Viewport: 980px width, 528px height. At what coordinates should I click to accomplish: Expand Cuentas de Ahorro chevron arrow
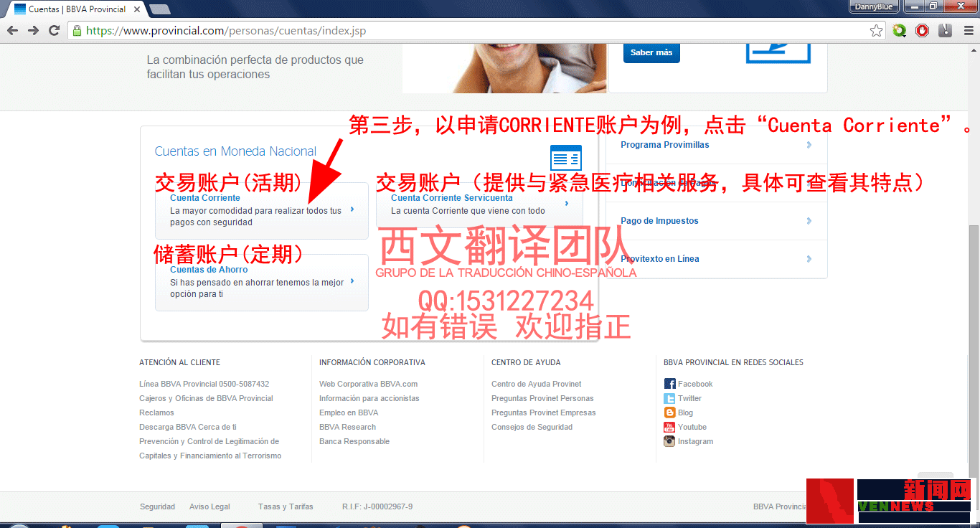352,281
